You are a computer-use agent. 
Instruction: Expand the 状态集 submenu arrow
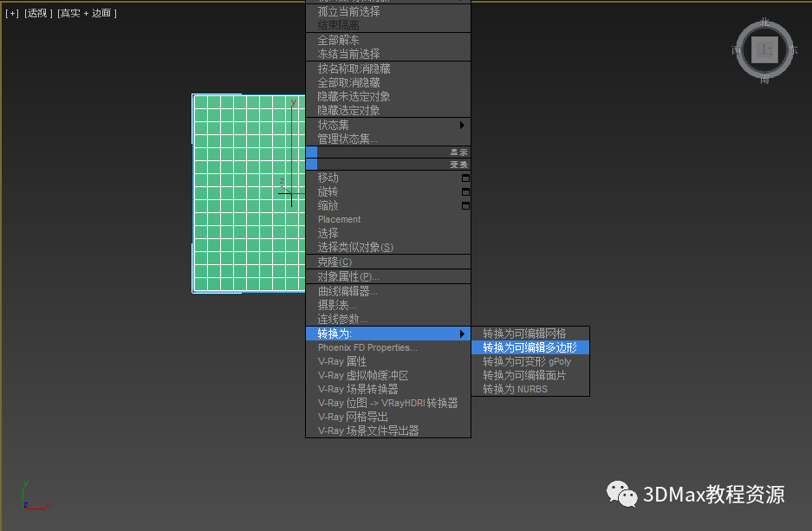[x=462, y=125]
